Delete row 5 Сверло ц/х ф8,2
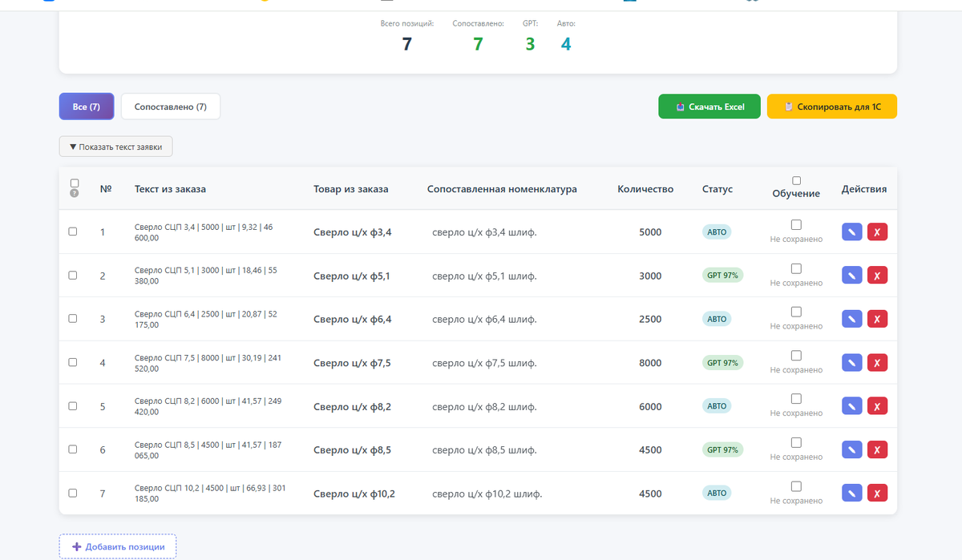962x560 pixels. pos(877,406)
